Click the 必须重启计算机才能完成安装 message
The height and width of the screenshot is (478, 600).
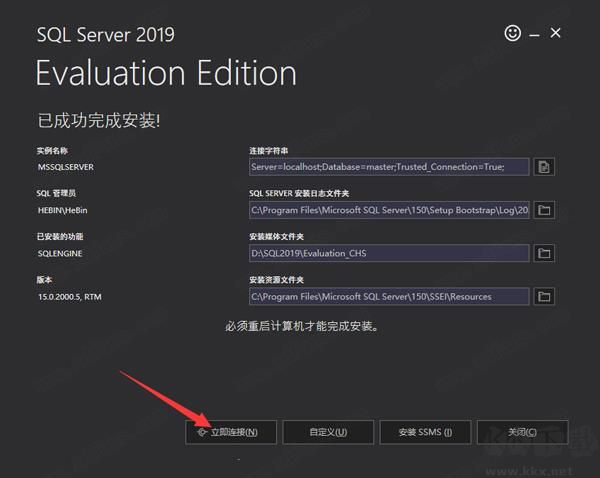(302, 326)
